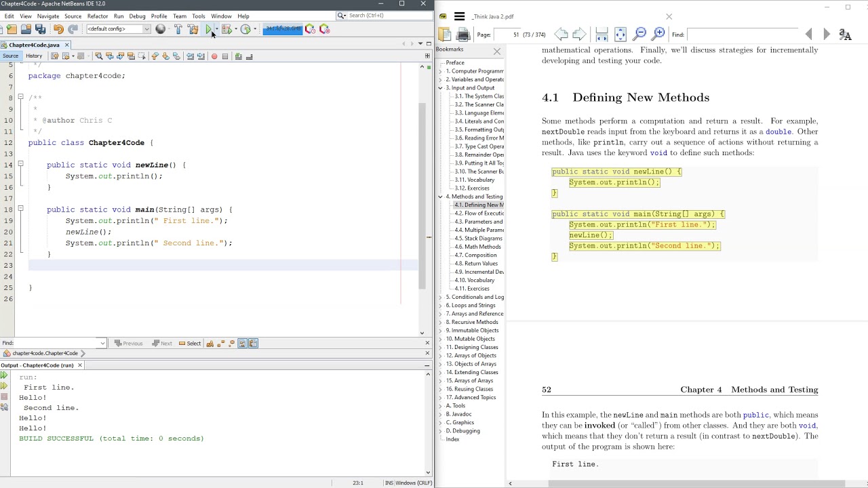Viewport: 868px width, 488px height.
Task: Switch to the History editor view
Action: 34,56
